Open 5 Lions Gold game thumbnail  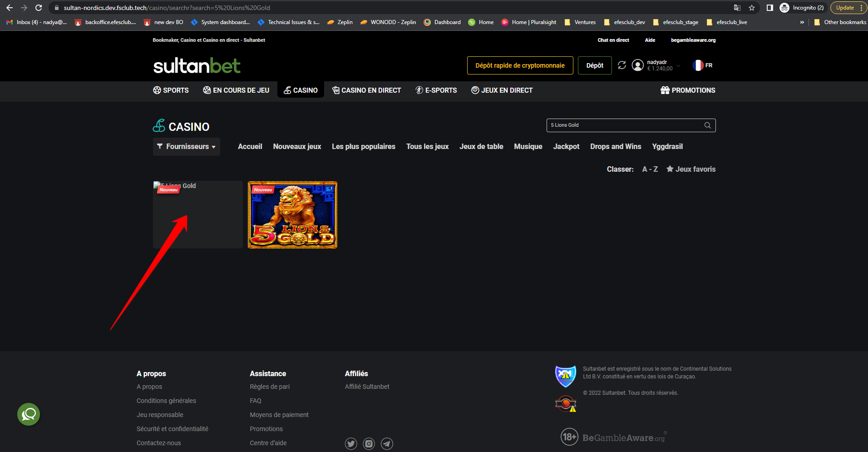click(x=292, y=215)
